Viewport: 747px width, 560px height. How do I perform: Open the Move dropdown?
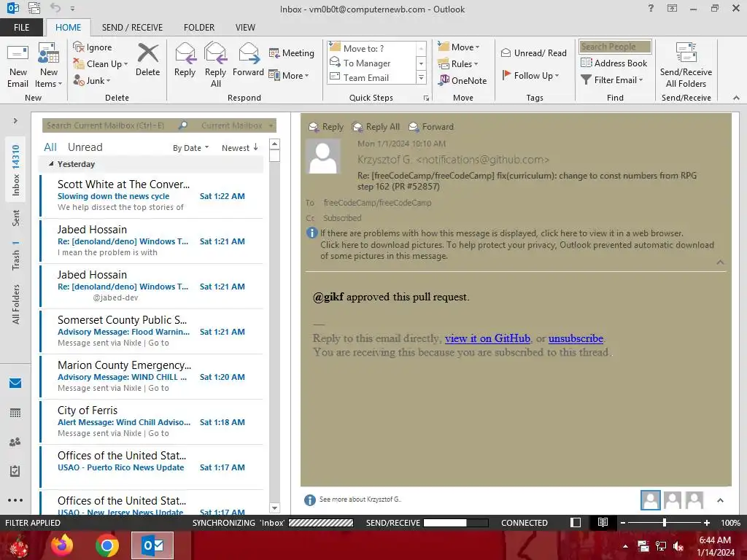(x=458, y=47)
